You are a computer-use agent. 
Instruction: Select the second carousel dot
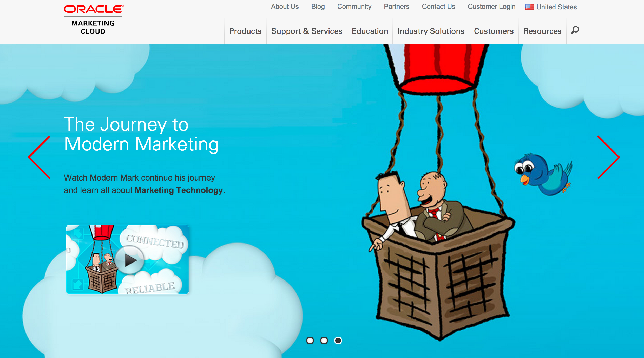click(x=324, y=341)
